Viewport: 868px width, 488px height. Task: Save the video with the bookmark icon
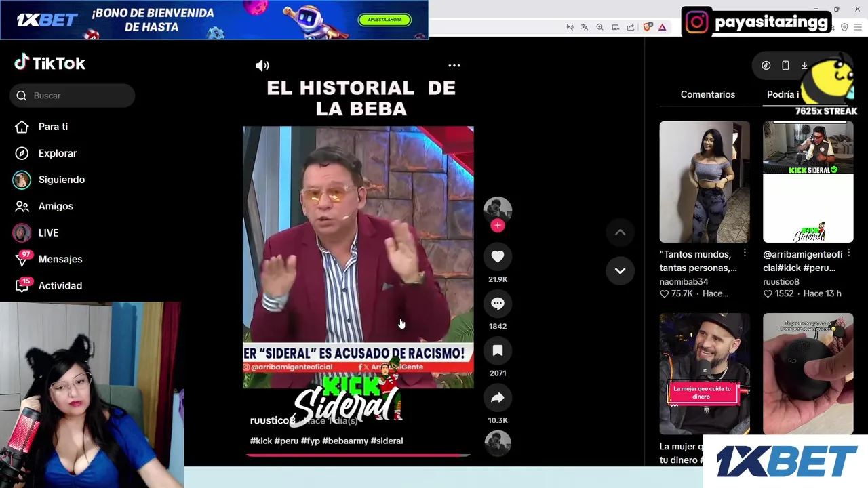(498, 350)
